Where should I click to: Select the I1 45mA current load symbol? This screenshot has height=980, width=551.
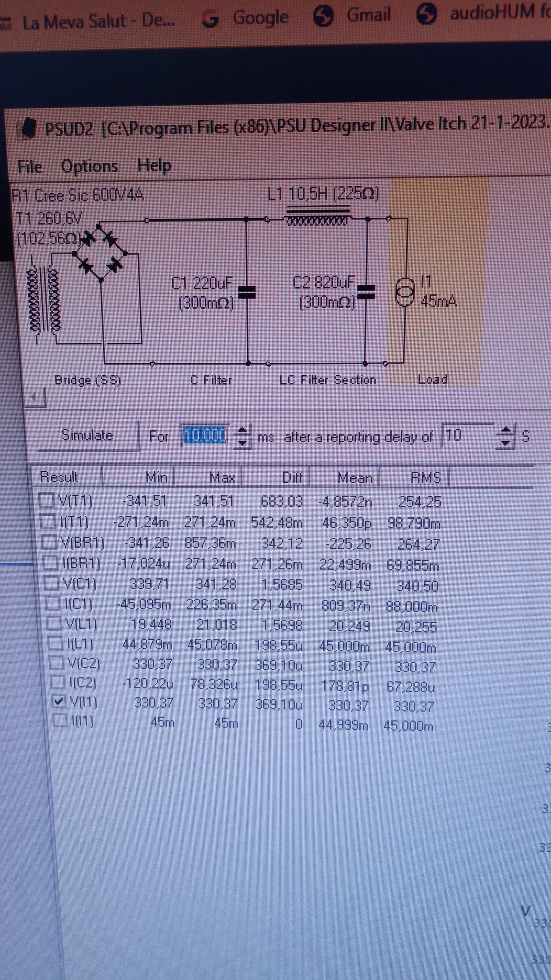[405, 291]
